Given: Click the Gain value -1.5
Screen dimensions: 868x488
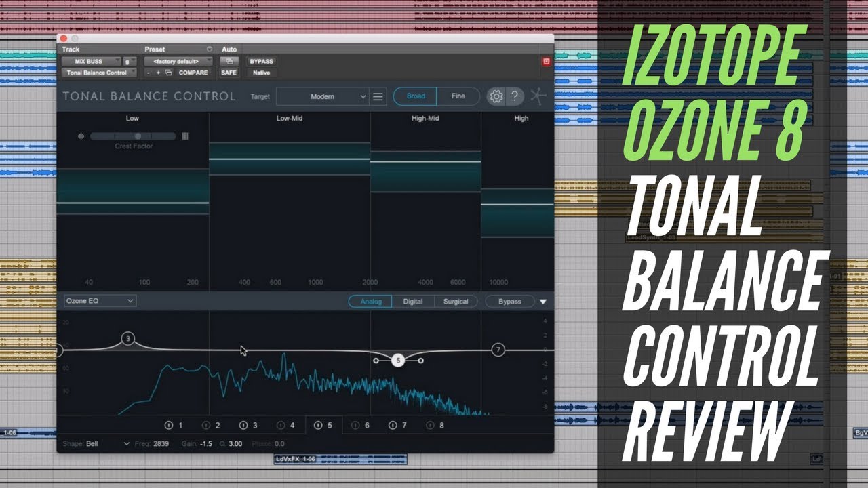Looking at the screenshot, I should click(x=205, y=444).
